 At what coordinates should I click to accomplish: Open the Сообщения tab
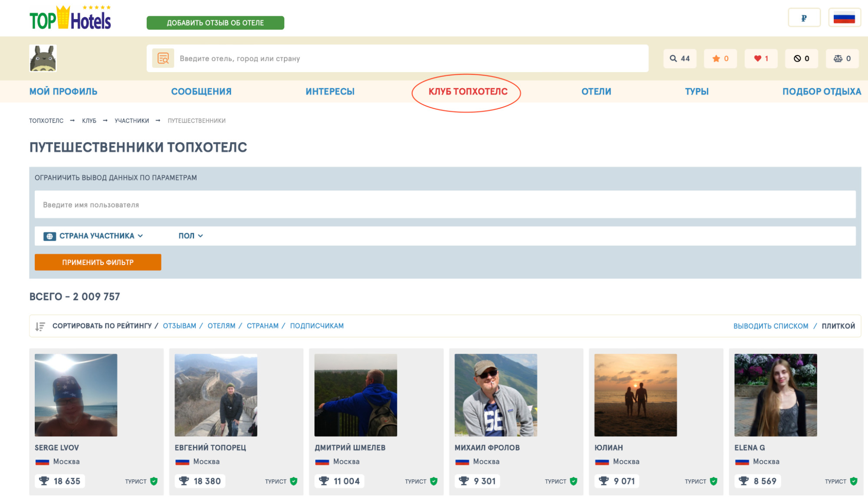click(201, 92)
